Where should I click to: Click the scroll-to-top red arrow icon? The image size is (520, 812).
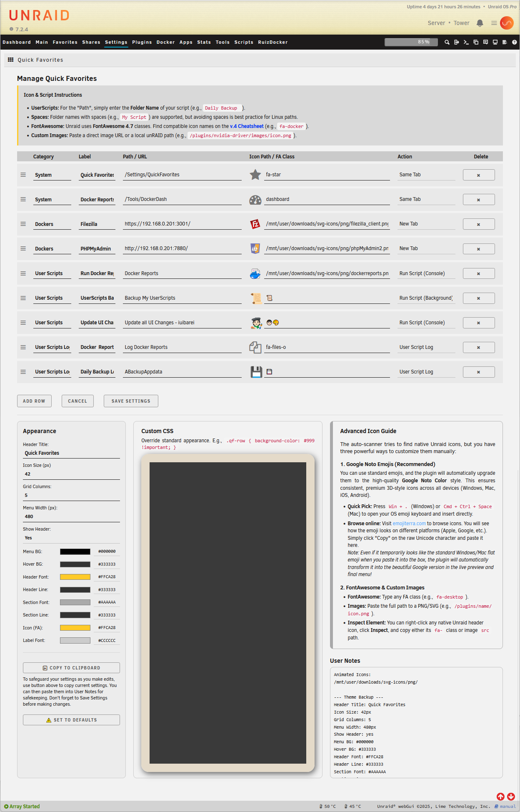pyautogui.click(x=500, y=797)
